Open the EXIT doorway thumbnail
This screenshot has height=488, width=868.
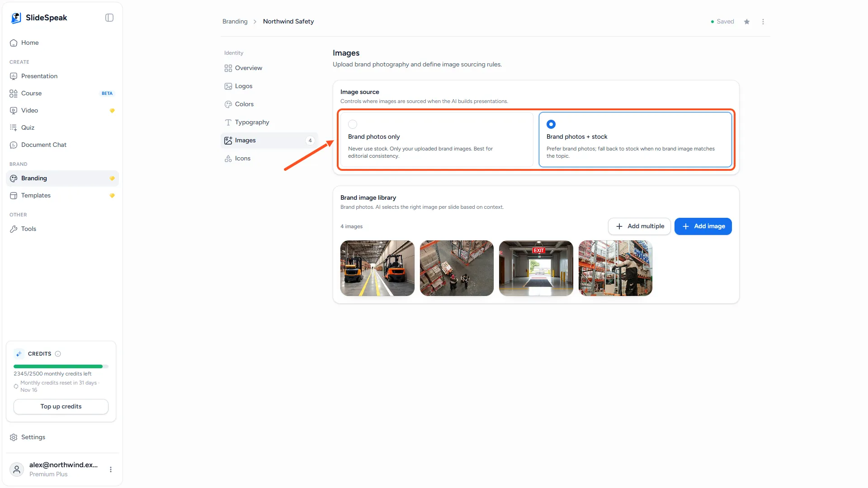(x=536, y=268)
